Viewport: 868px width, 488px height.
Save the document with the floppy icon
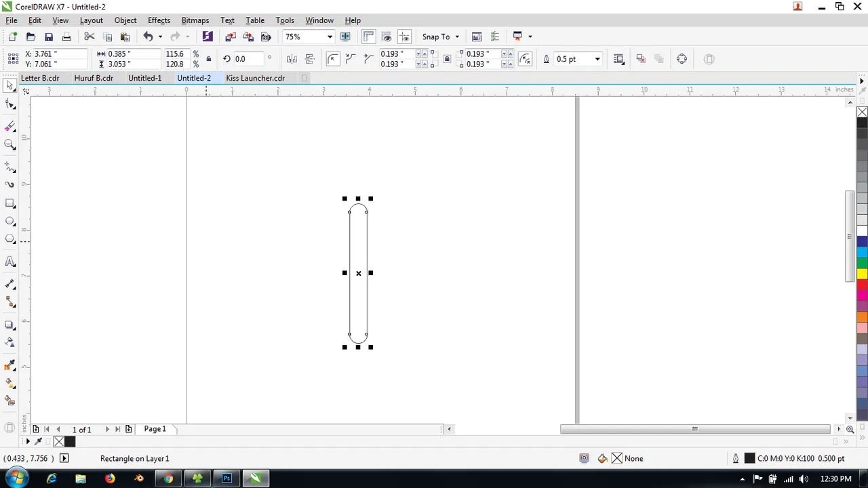pyautogui.click(x=49, y=37)
